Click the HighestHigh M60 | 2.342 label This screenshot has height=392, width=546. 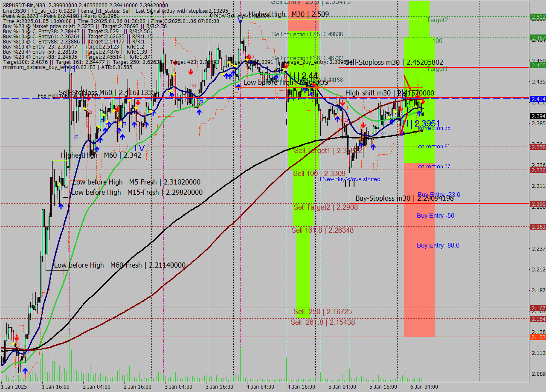[x=101, y=155]
